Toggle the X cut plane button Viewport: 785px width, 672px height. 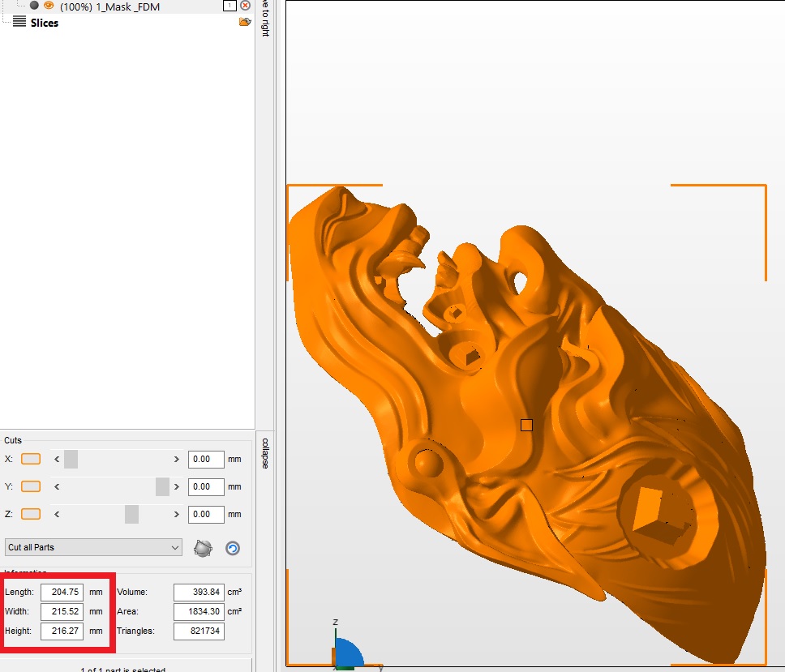point(31,459)
